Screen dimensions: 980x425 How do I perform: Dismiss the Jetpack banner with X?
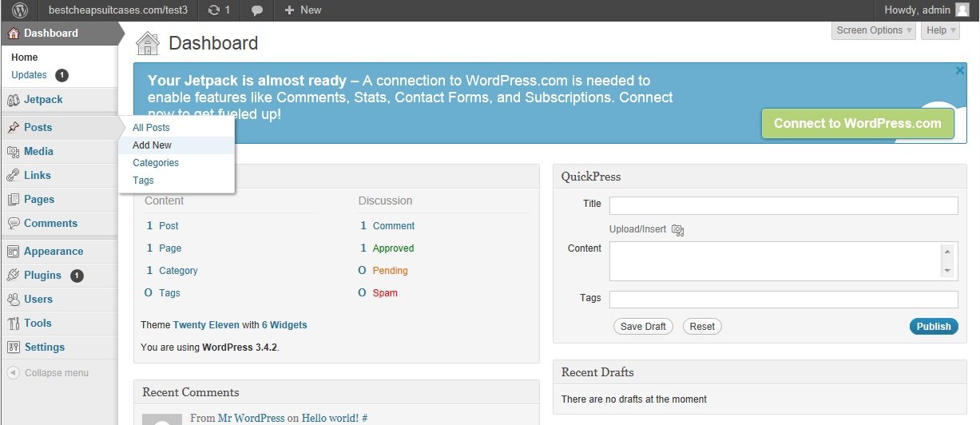click(960, 70)
